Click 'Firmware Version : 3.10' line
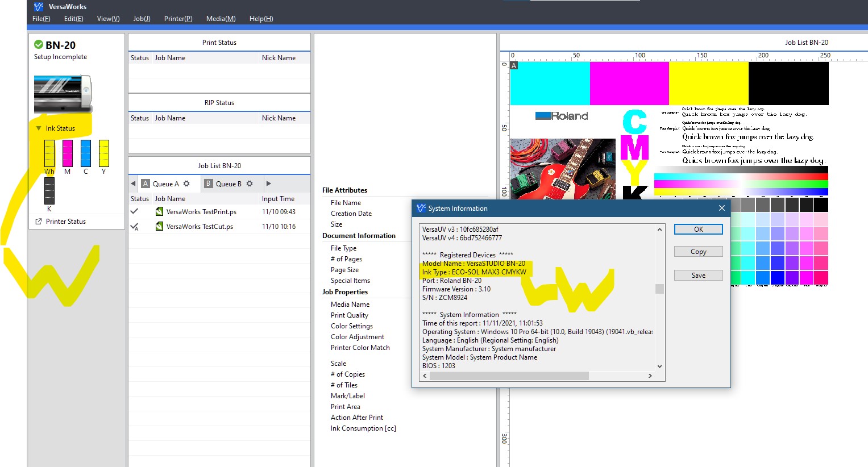The height and width of the screenshot is (467, 868). click(456, 289)
